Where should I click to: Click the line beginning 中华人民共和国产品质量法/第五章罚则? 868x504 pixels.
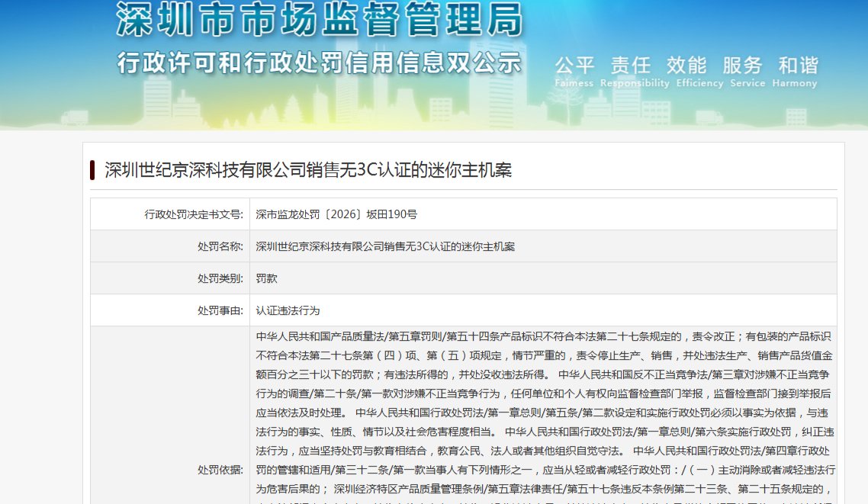coord(544,336)
